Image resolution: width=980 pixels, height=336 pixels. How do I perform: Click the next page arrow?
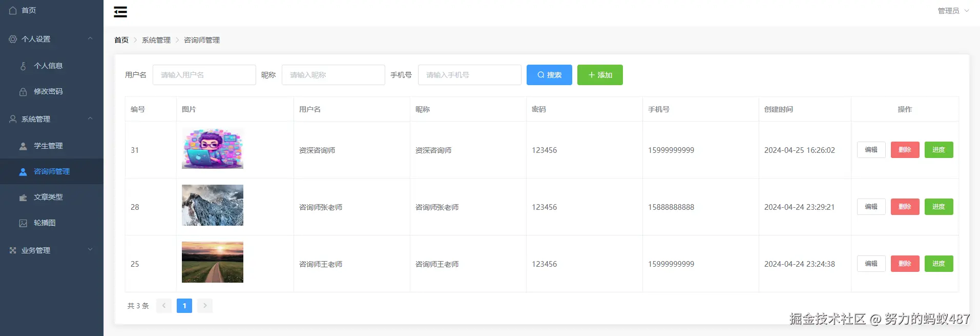(x=205, y=306)
